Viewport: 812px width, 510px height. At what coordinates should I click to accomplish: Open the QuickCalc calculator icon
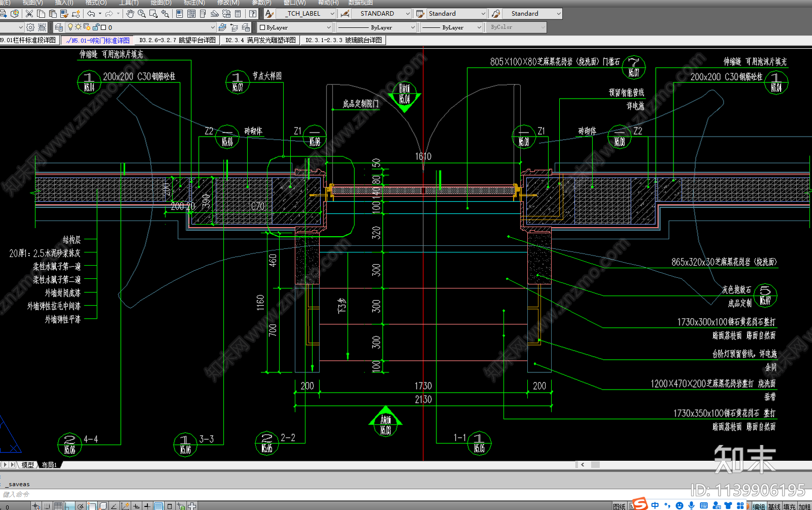238,14
